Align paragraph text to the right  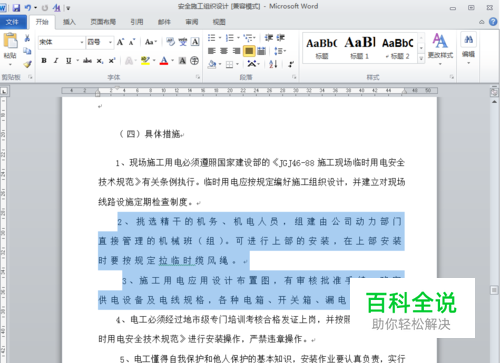coord(236,51)
